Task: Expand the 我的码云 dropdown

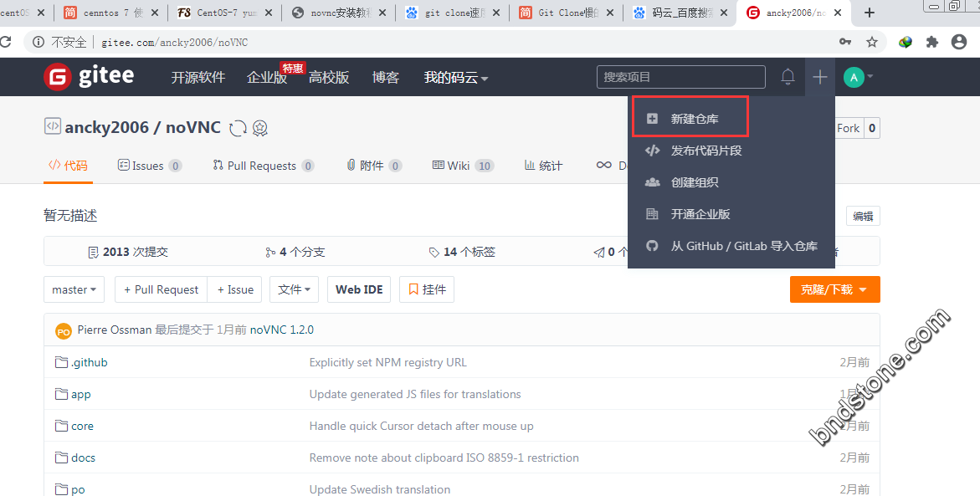Action: click(455, 78)
